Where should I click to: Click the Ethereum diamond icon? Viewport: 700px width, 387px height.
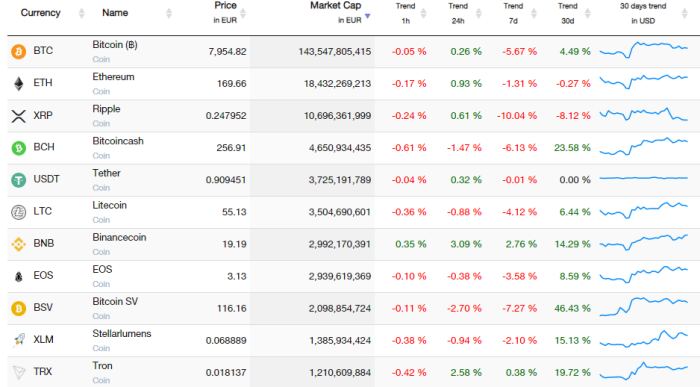[x=19, y=83]
